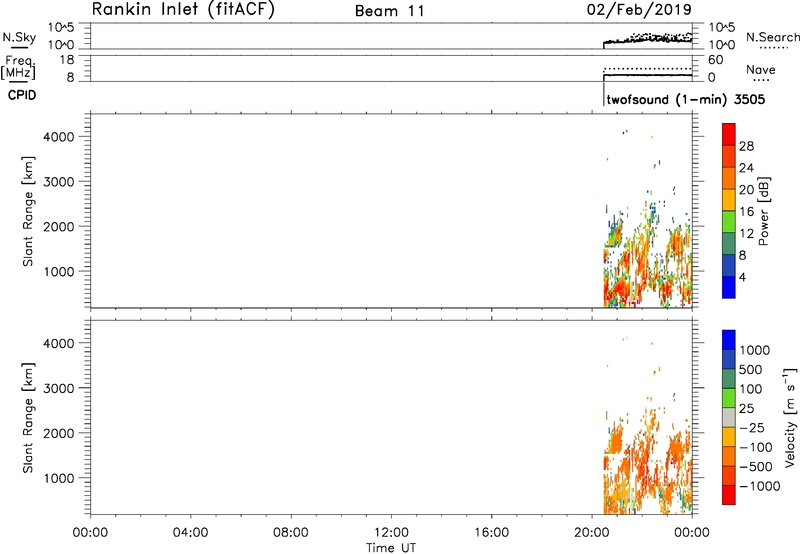Click the '04:00' time tick label
Screen dimensions: 800x554
click(190, 533)
